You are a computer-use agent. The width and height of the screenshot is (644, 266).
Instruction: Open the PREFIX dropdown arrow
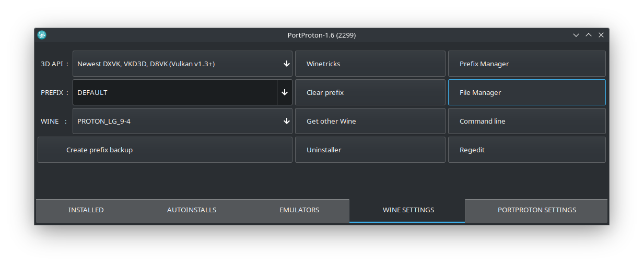tap(285, 92)
